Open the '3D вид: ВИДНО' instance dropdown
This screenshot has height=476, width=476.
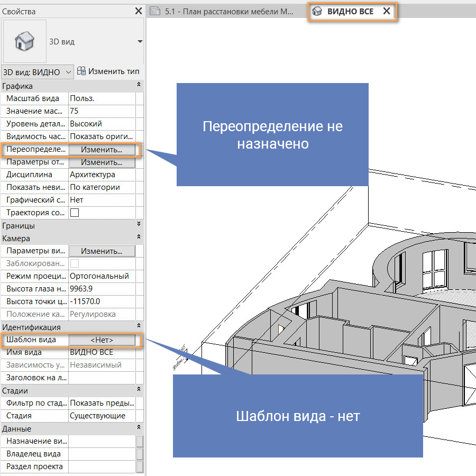(x=38, y=72)
